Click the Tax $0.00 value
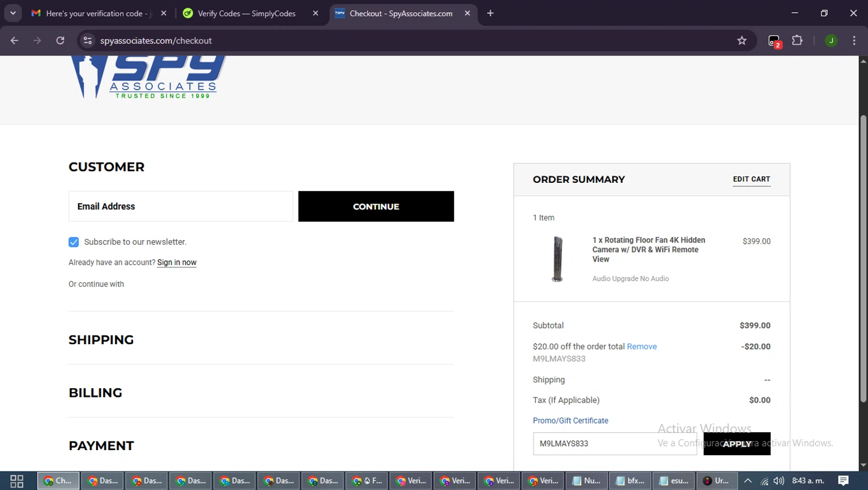Screen dimensions: 868x490 760,400
